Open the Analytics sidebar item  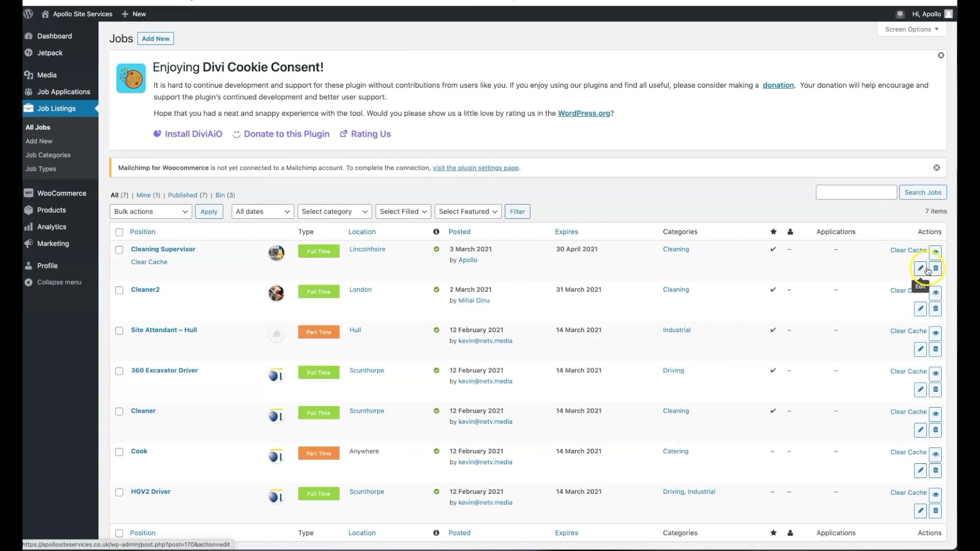[x=51, y=227]
